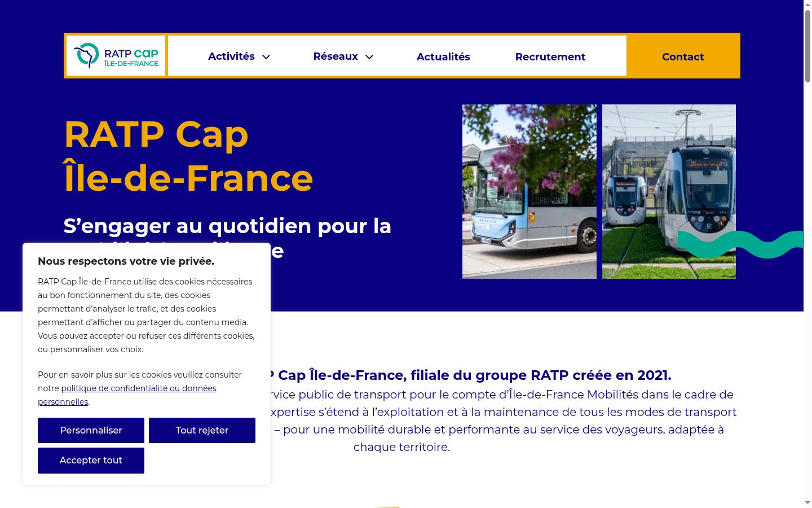This screenshot has width=812, height=508.
Task: Expand the Réseaux chevron
Action: pos(369,56)
